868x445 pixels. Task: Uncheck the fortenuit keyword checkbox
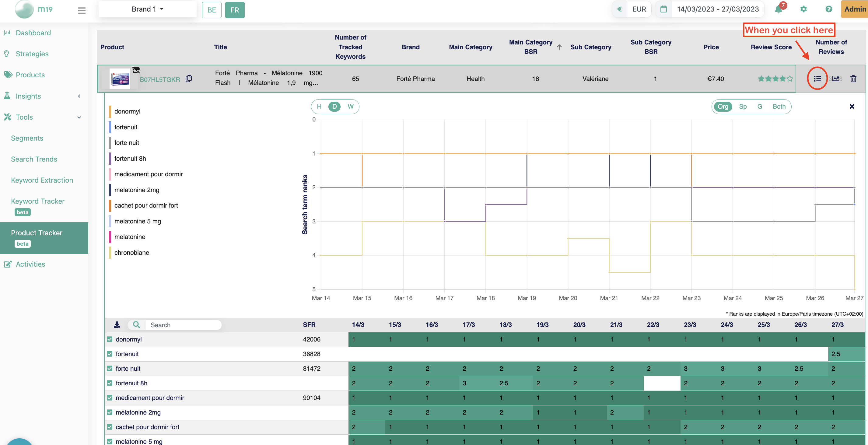pyautogui.click(x=110, y=354)
